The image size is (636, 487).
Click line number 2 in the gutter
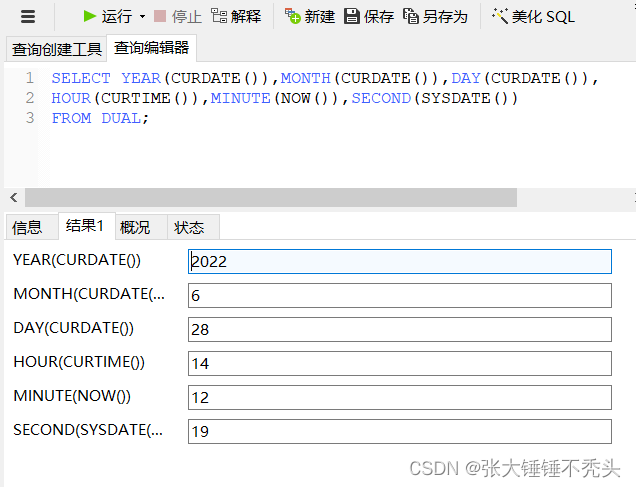tap(30, 98)
